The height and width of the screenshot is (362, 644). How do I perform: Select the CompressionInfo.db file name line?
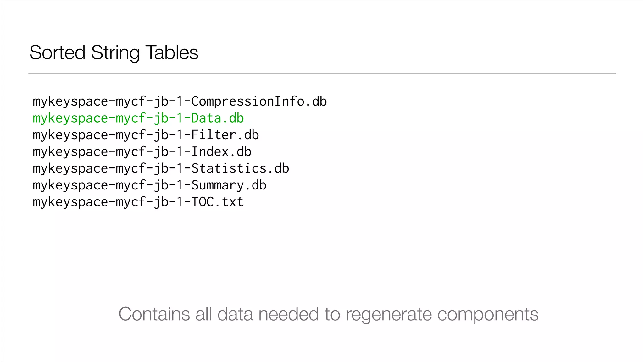tap(180, 101)
